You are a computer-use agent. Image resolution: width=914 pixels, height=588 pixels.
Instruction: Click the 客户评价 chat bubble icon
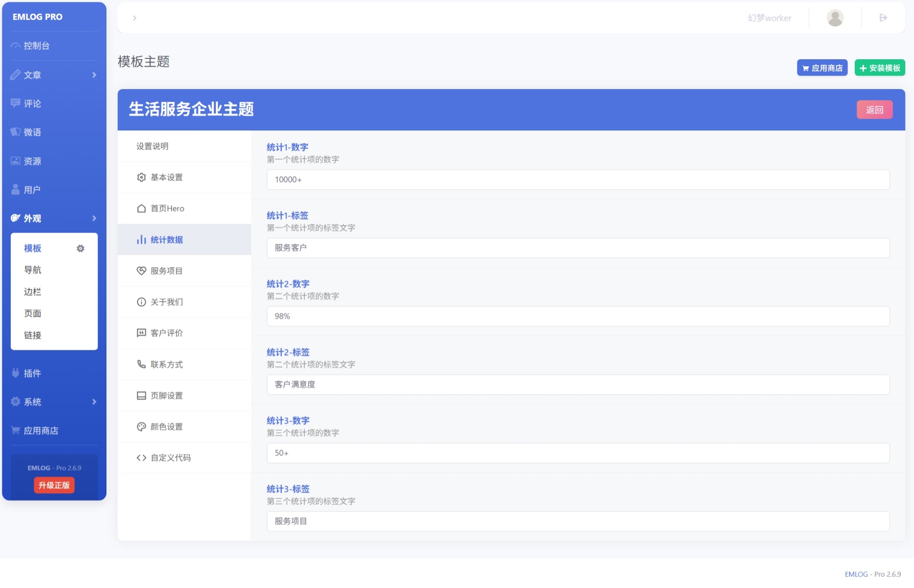(141, 333)
